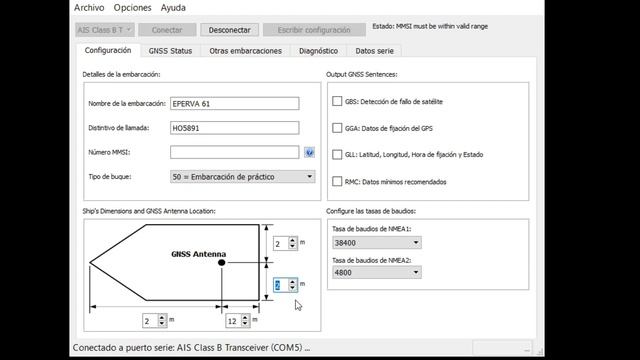Increase the stern distance value 12
The width and height of the screenshot is (640, 360).
point(245,318)
